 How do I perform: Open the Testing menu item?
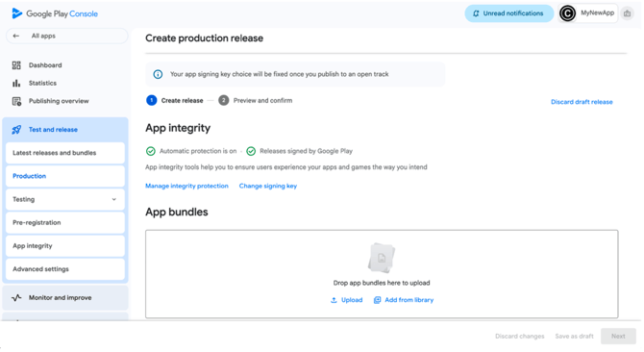[65, 199]
